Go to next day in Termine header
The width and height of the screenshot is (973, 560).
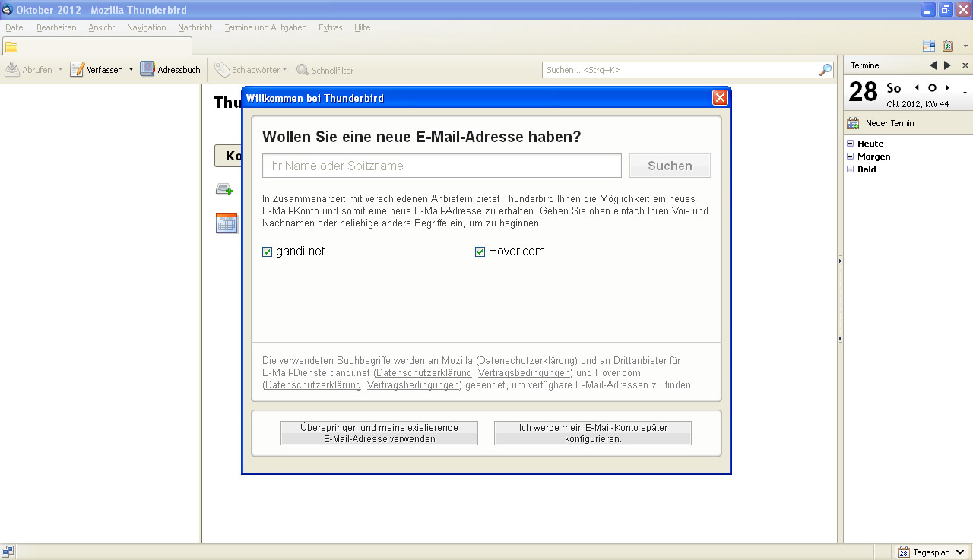pyautogui.click(x=947, y=65)
